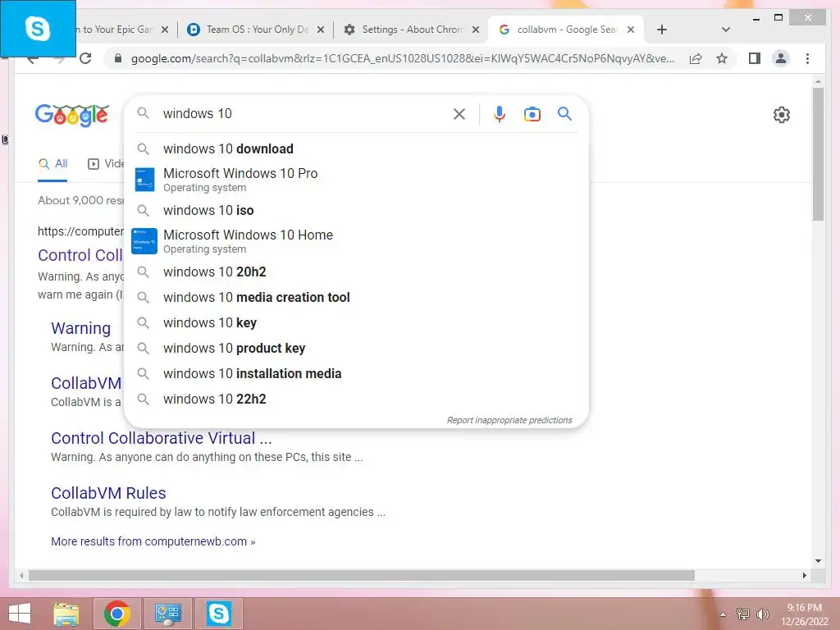
Task: Expand the tab search chevron
Action: pyautogui.click(x=725, y=30)
